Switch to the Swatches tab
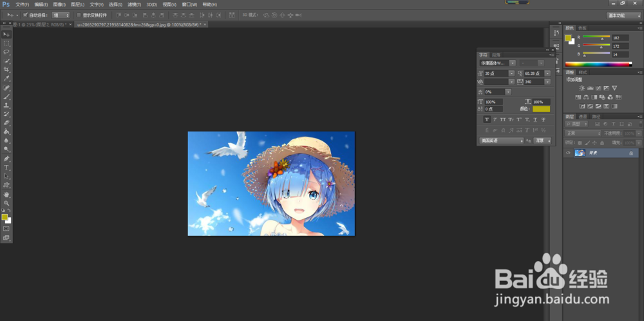Viewport: 644px width, 321px height. (582, 28)
